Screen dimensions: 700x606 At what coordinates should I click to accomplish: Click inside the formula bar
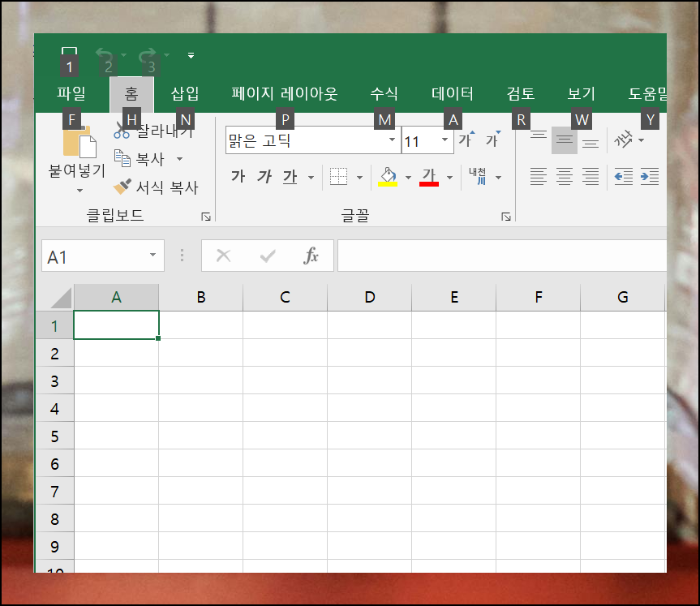click(502, 256)
